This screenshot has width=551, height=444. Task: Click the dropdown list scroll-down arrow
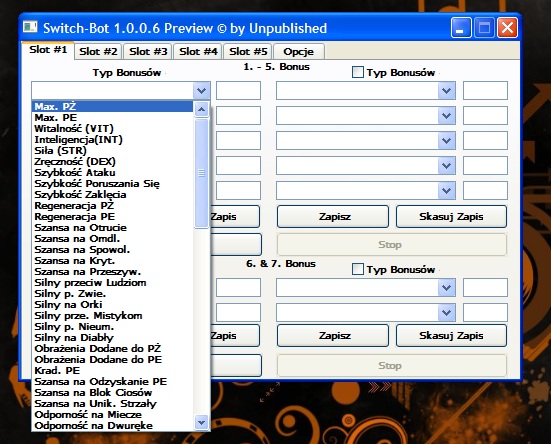[201, 422]
